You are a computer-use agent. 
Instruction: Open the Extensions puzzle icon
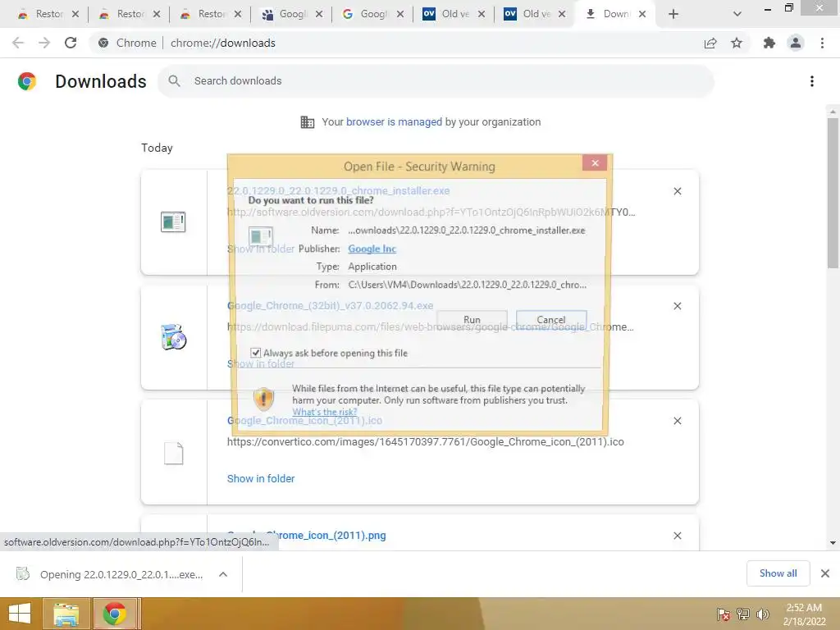pos(769,43)
